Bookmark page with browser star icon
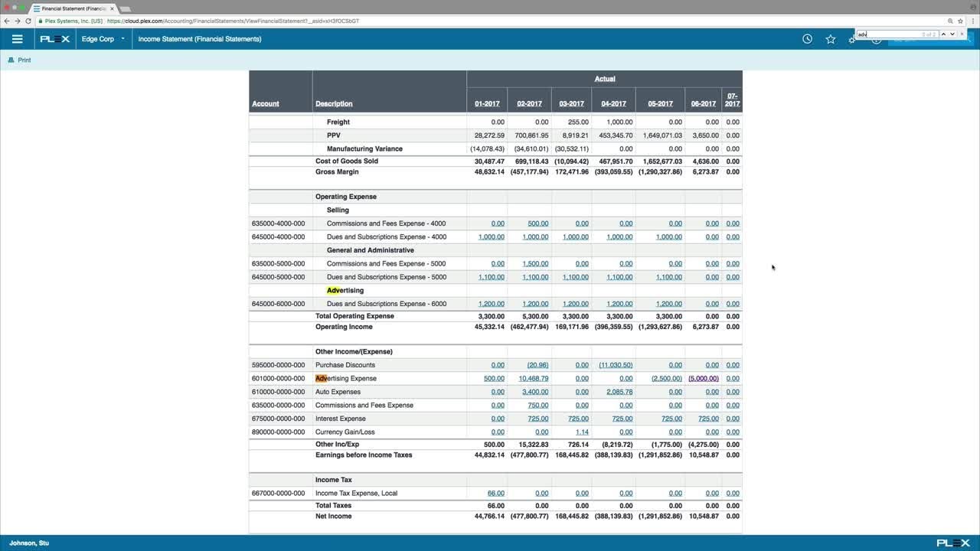The width and height of the screenshot is (980, 551). click(960, 21)
